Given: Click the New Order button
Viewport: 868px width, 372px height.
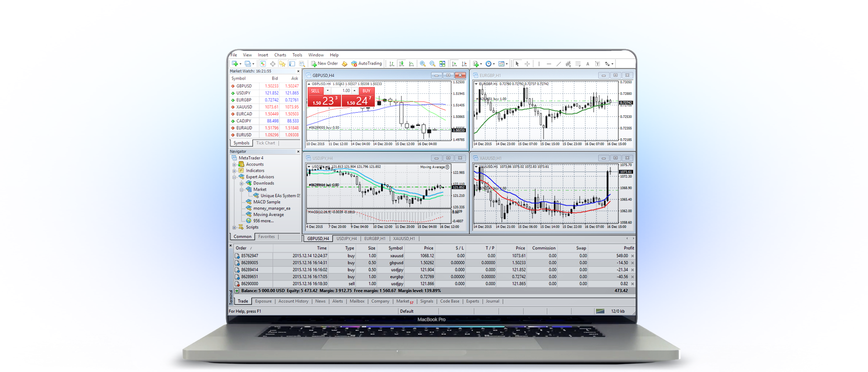Looking at the screenshot, I should (x=325, y=64).
